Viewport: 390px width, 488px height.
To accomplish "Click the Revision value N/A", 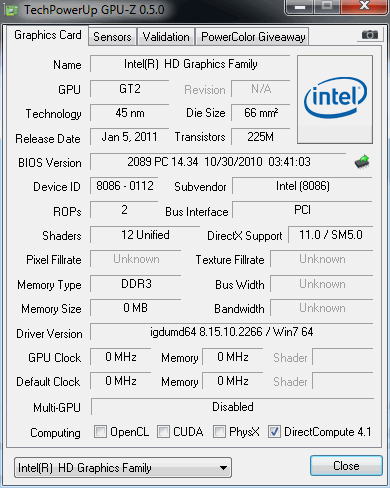I will point(261,89).
